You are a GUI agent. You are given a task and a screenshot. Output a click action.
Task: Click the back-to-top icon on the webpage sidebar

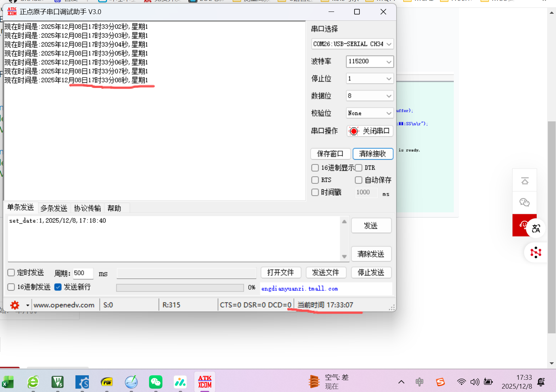[525, 181]
